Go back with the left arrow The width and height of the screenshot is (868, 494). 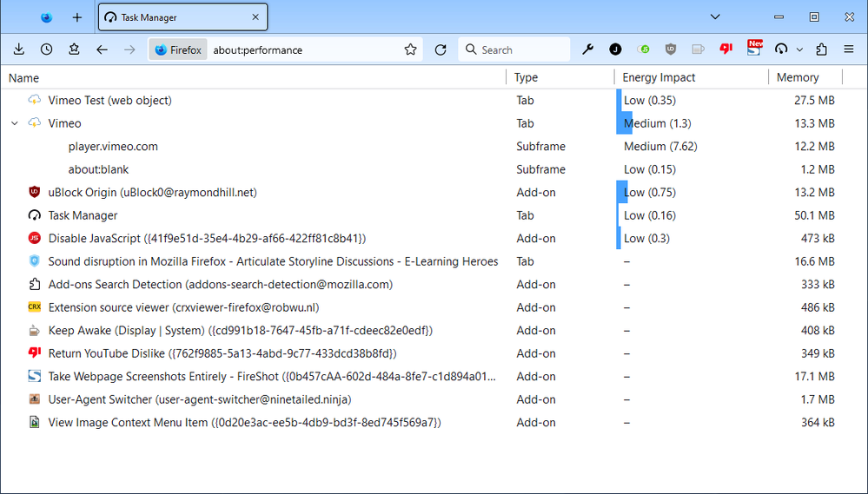102,49
